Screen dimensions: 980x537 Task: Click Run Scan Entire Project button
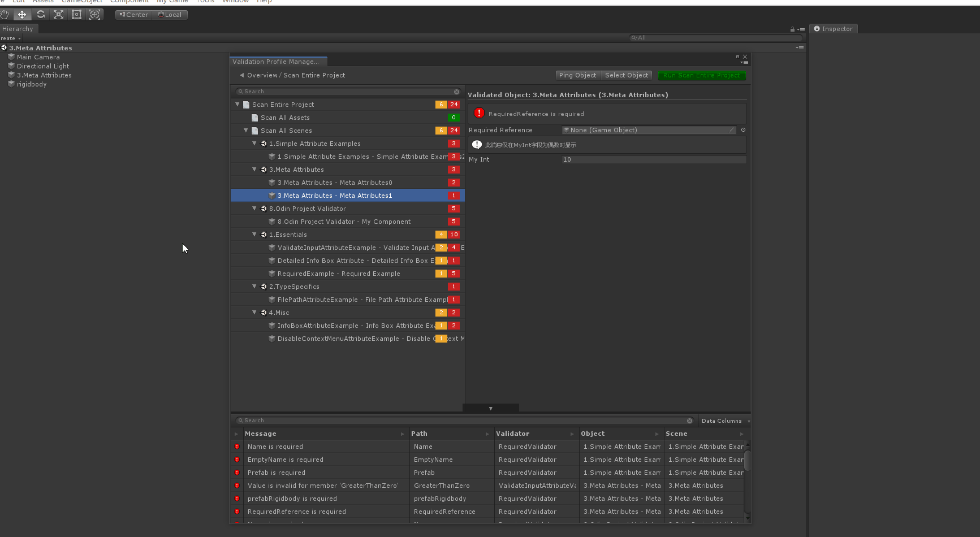[x=701, y=75]
